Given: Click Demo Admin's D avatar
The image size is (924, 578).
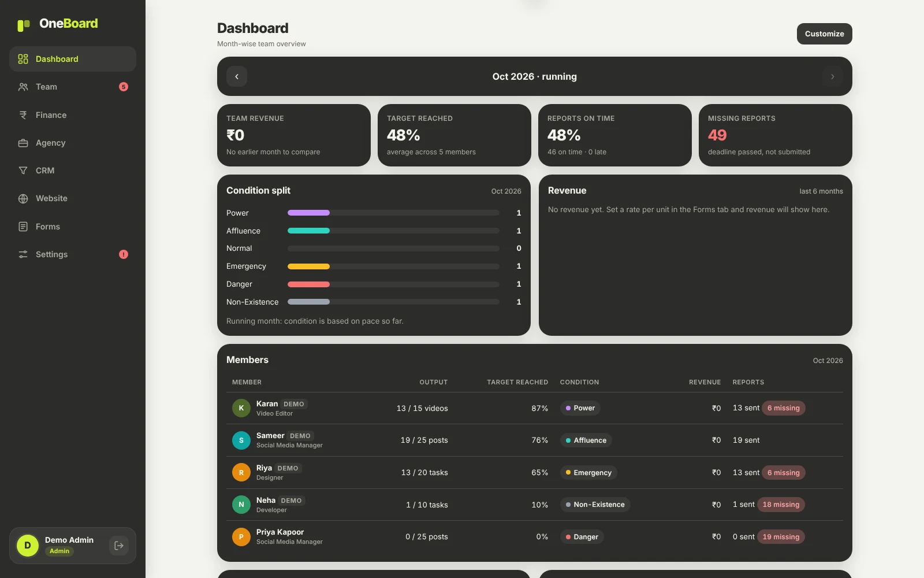Looking at the screenshot, I should [28, 546].
